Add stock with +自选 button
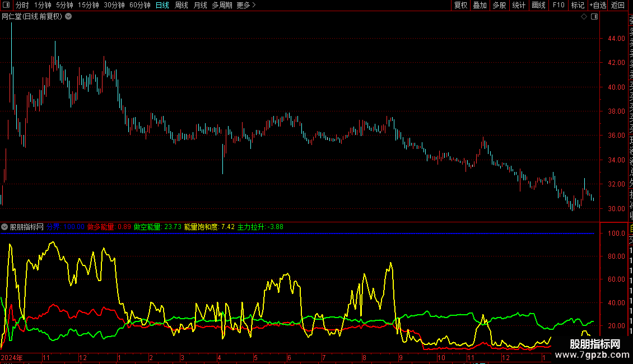This screenshot has height=364, width=633. point(598,6)
